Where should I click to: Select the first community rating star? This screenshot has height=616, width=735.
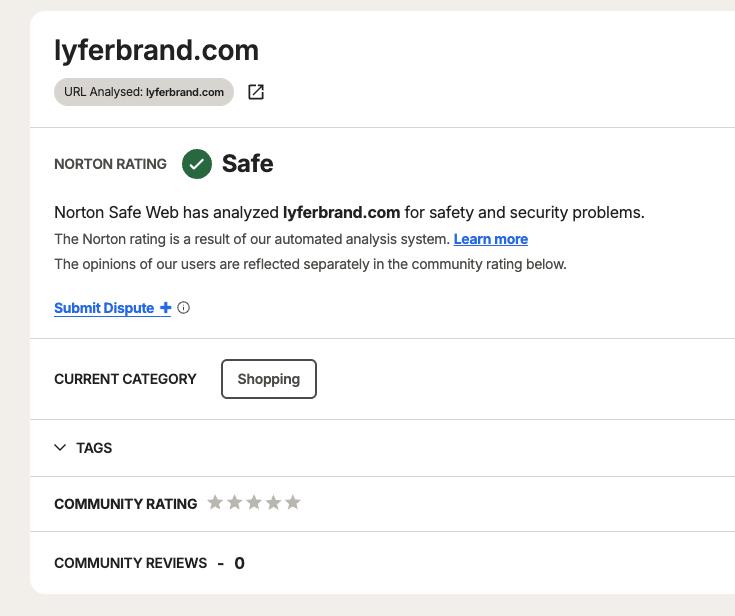215,502
